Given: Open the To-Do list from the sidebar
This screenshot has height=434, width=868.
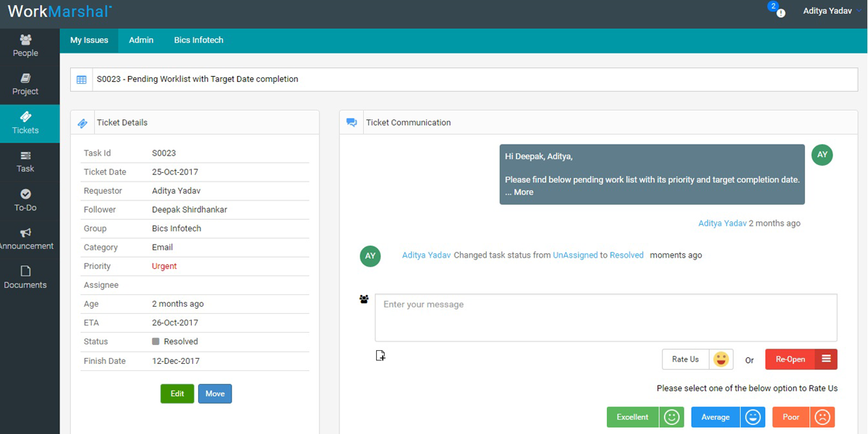Looking at the screenshot, I should coord(25,200).
